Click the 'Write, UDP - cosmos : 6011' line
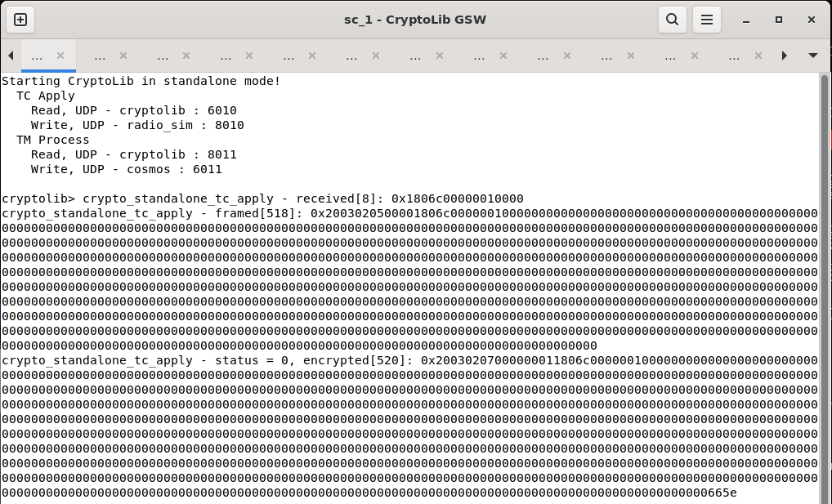The image size is (832, 504). click(x=127, y=169)
